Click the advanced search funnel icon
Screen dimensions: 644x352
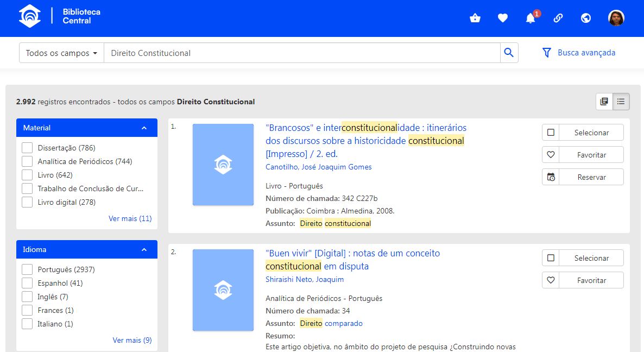[x=547, y=53]
